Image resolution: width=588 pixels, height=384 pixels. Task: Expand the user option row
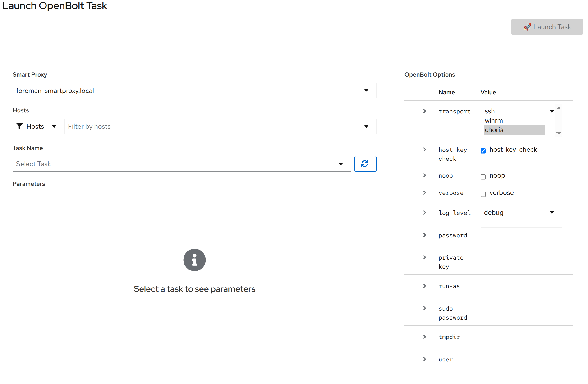coord(424,359)
